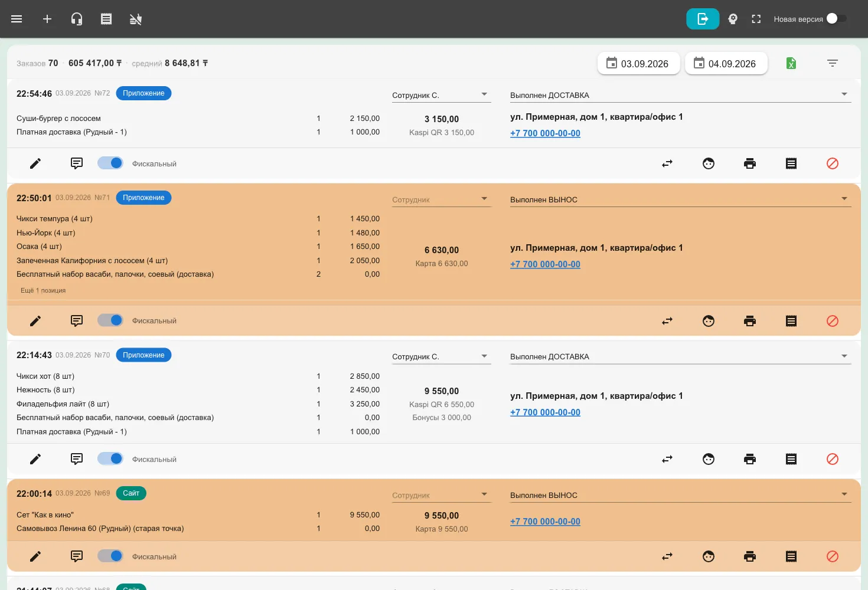
Task: Open start date picker 03.09.2026
Action: (x=639, y=63)
